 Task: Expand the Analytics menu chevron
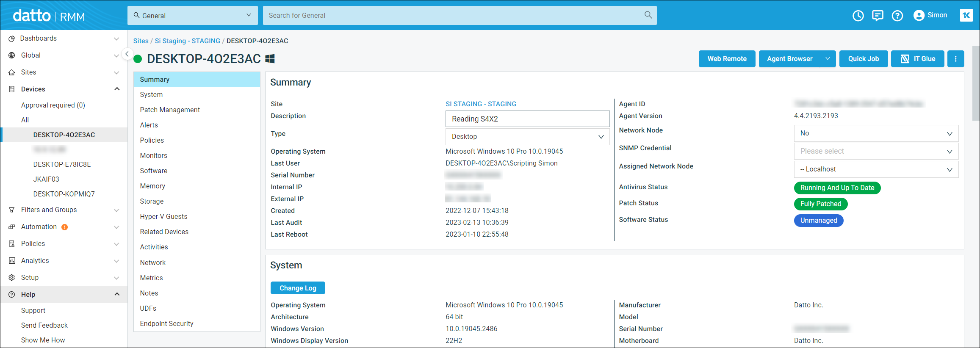point(116,261)
